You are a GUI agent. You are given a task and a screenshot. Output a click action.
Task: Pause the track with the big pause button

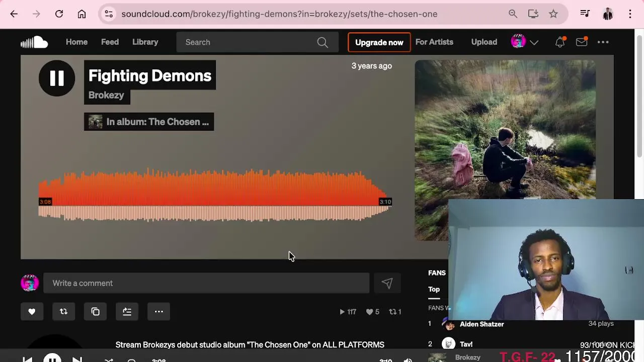coord(57,78)
